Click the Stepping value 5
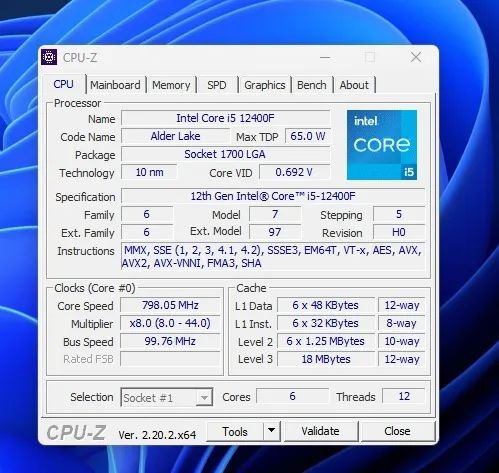The height and width of the screenshot is (473, 499). (x=399, y=214)
